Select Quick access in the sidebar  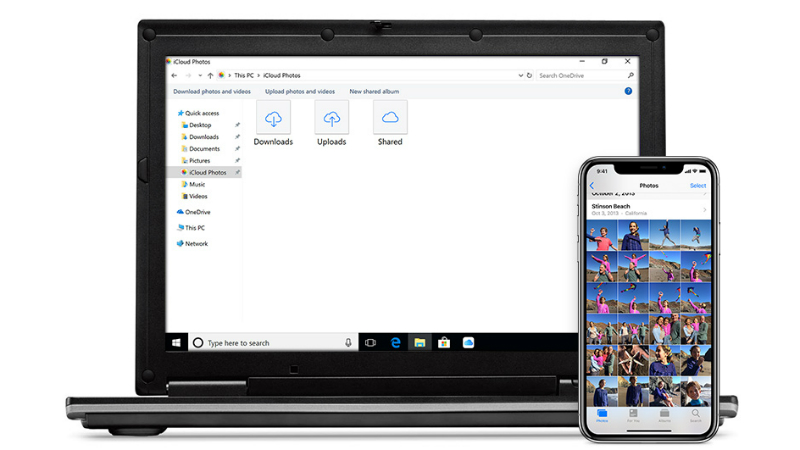198,113
